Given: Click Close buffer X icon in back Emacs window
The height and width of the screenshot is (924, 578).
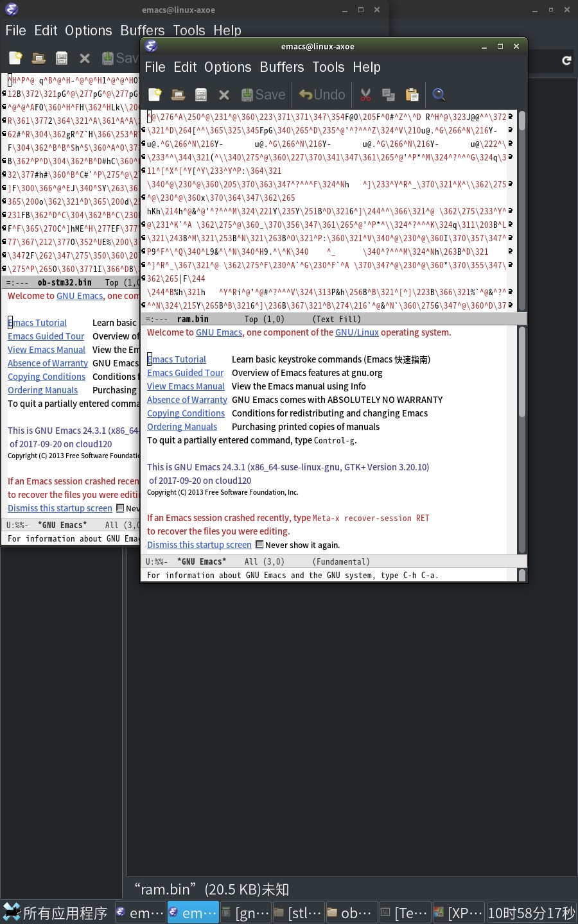Looking at the screenshot, I should [85, 58].
